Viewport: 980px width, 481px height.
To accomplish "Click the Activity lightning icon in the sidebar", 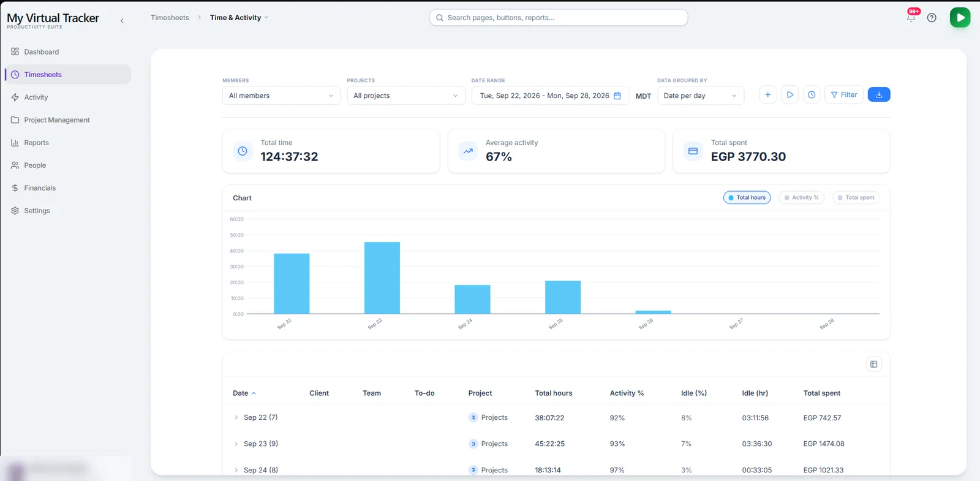I will coord(15,97).
